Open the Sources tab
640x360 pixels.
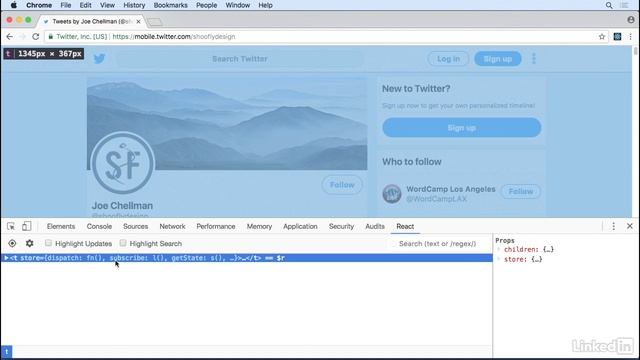(x=136, y=226)
